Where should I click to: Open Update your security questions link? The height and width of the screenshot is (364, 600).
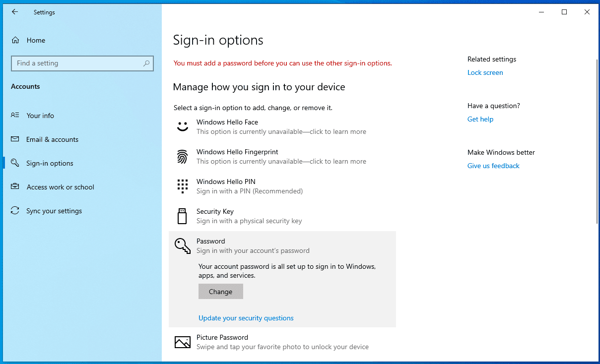(246, 318)
